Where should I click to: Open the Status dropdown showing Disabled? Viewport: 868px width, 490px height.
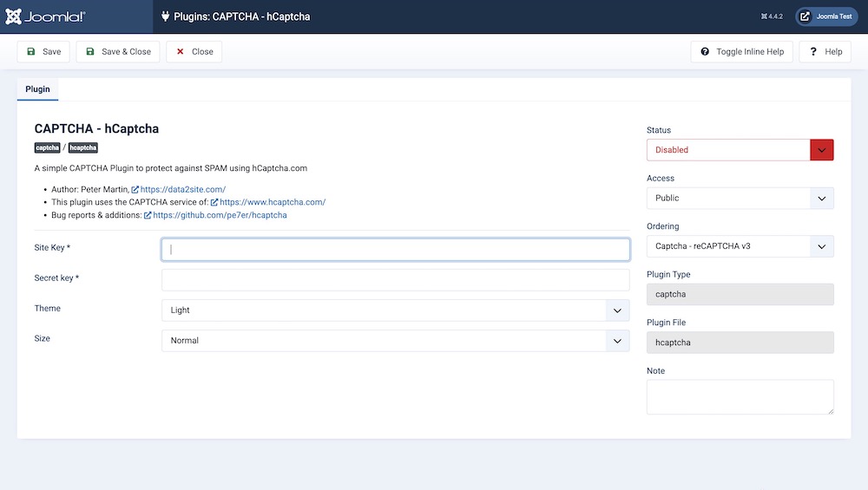[x=740, y=150]
